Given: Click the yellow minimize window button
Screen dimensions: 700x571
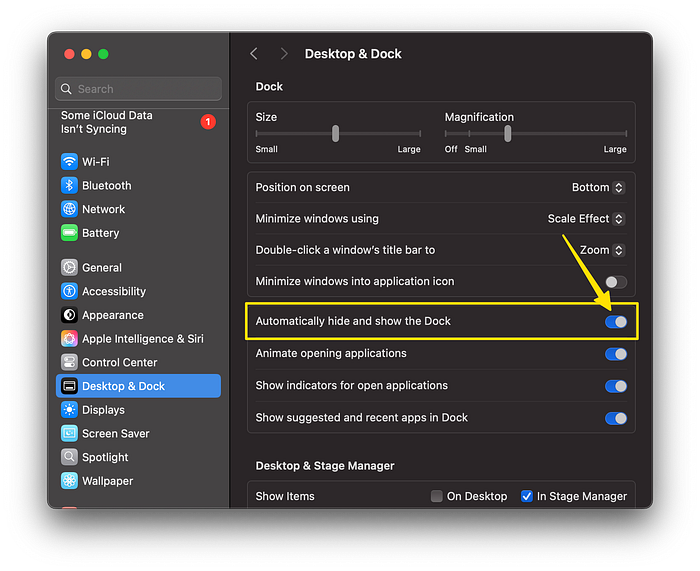Looking at the screenshot, I should point(86,54).
